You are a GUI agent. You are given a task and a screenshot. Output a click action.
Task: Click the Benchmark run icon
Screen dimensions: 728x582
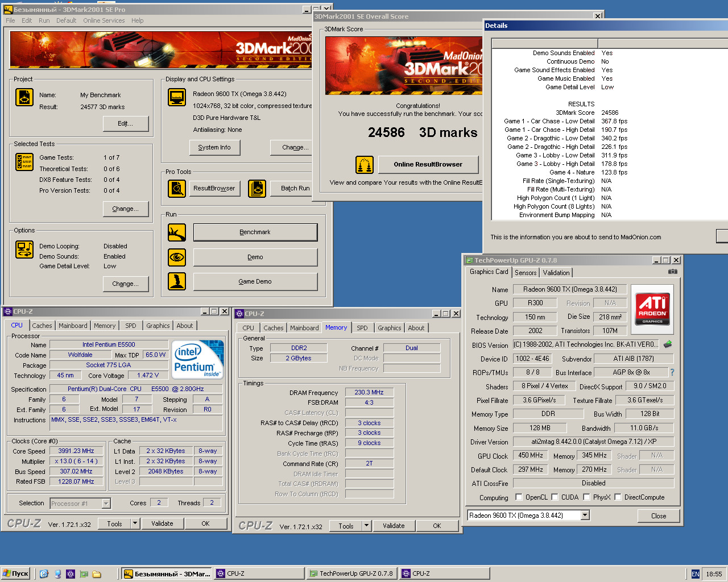[176, 232]
